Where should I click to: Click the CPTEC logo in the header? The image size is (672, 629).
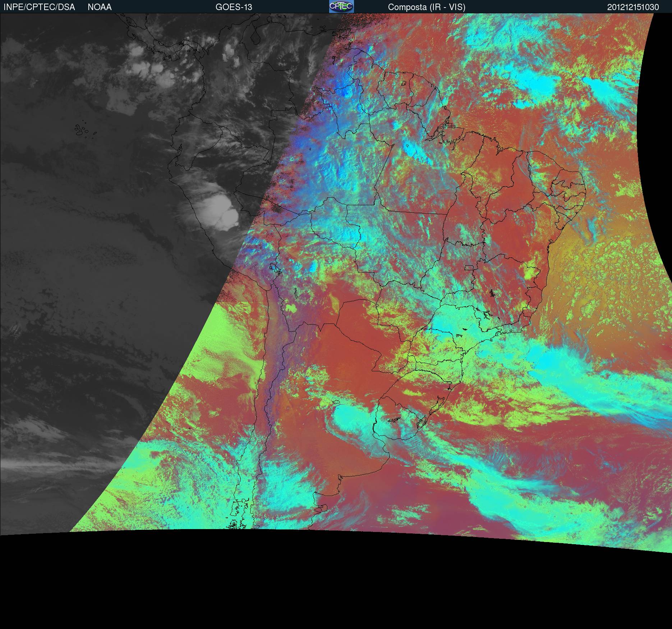click(x=341, y=6)
